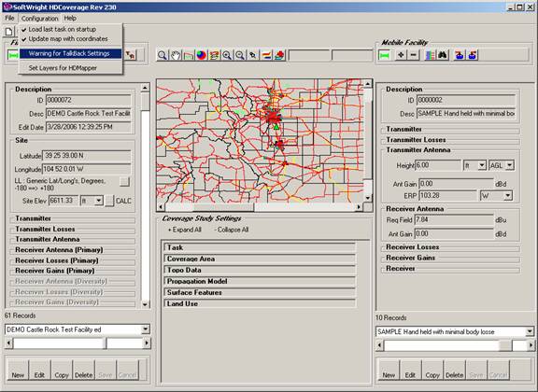This screenshot has height=392, width=538.
Task: Click Collapse All link
Action: [x=231, y=230]
